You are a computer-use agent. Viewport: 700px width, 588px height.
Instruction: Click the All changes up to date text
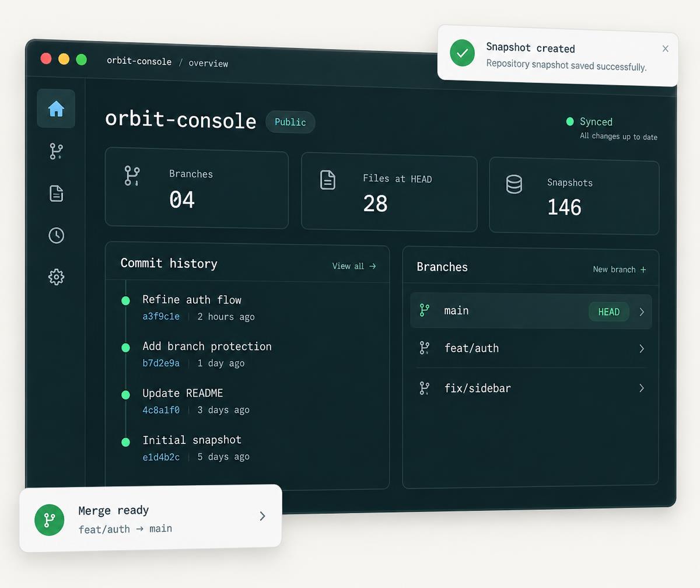pos(618,136)
